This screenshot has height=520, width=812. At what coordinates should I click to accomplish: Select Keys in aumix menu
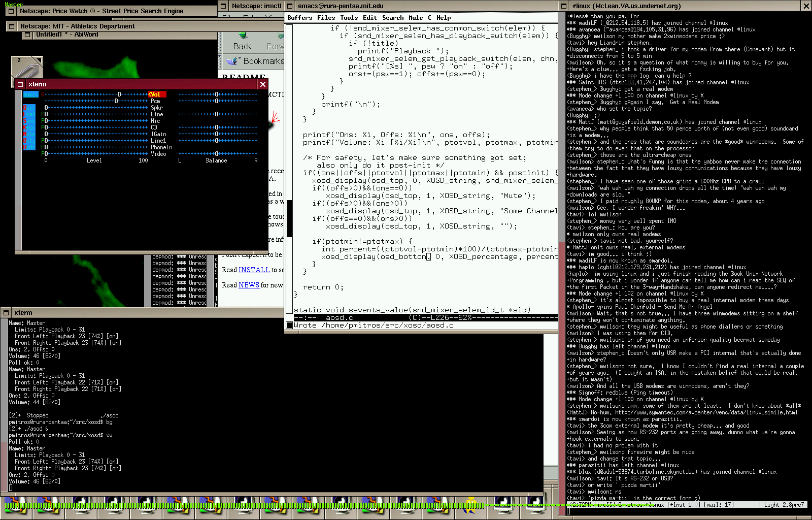click(x=29, y=127)
